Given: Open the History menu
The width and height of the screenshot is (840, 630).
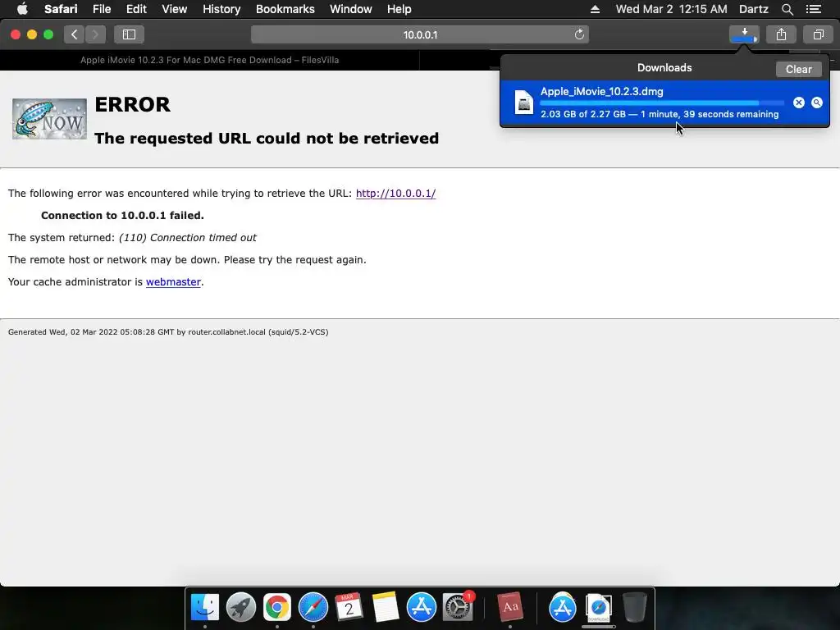Looking at the screenshot, I should (221, 9).
